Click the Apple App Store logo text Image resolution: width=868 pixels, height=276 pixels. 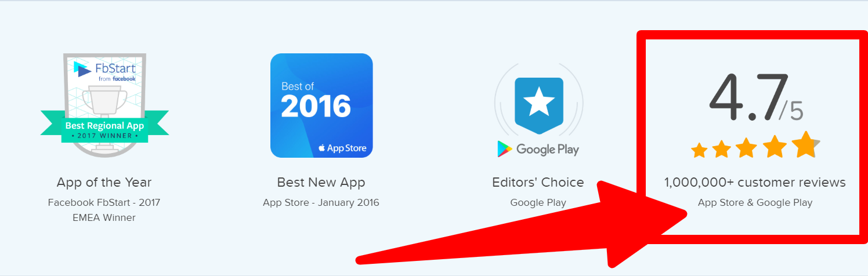click(342, 148)
